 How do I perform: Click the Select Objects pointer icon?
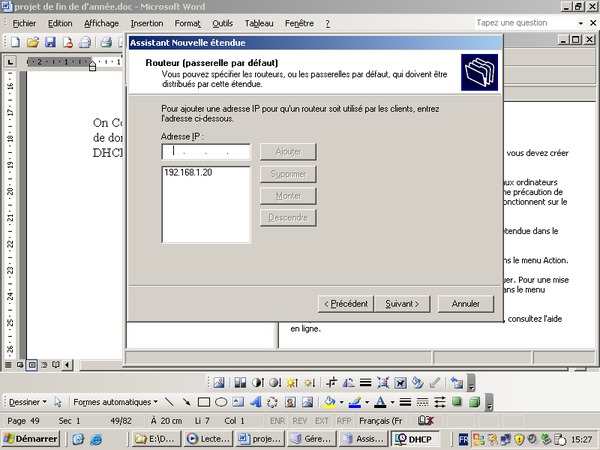pos(58,402)
